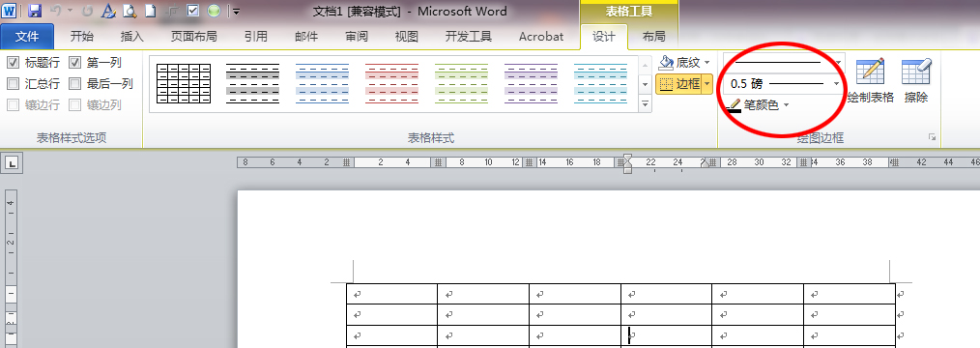Open the 0.5 磅 line weight dropdown

(837, 83)
